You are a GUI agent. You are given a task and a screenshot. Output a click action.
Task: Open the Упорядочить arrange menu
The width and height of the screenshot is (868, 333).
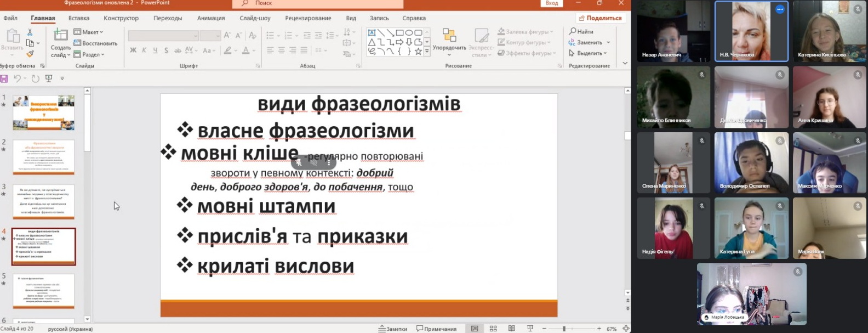449,42
